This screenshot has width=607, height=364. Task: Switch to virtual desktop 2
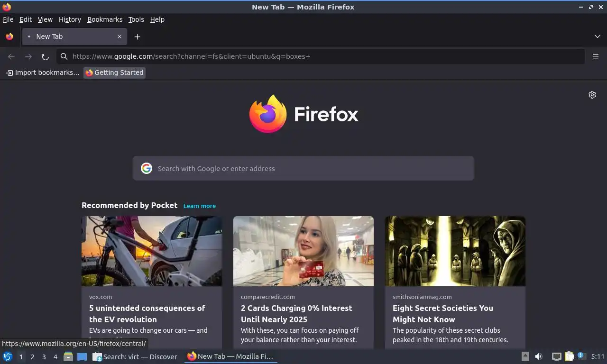click(33, 356)
